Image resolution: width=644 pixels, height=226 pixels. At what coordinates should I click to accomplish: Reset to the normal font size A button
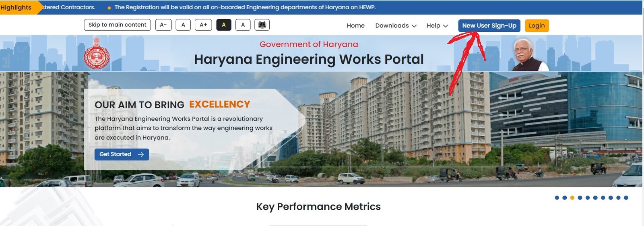183,25
